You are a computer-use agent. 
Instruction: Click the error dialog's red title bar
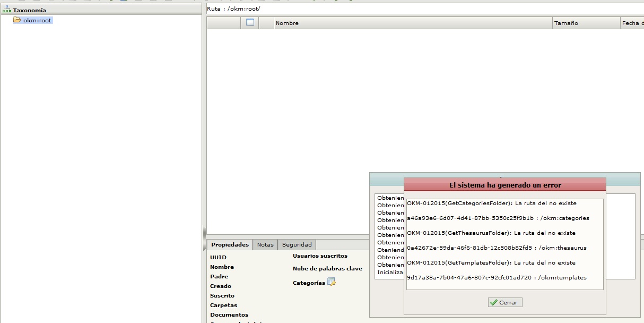click(504, 185)
